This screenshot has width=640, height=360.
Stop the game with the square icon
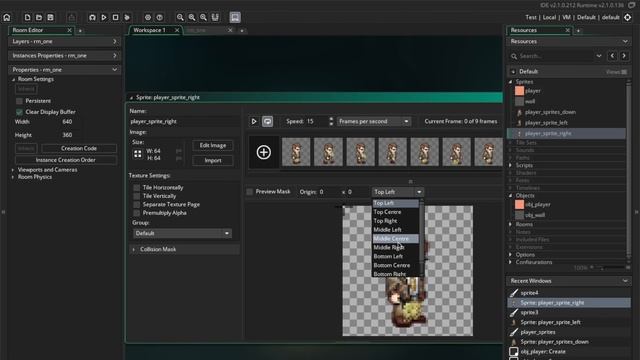tap(116, 18)
